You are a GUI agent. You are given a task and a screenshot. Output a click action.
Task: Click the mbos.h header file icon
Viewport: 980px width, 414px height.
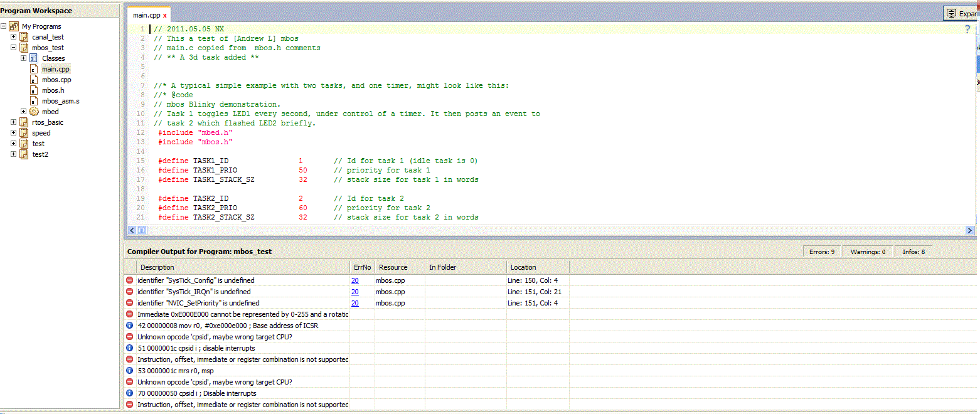point(34,90)
